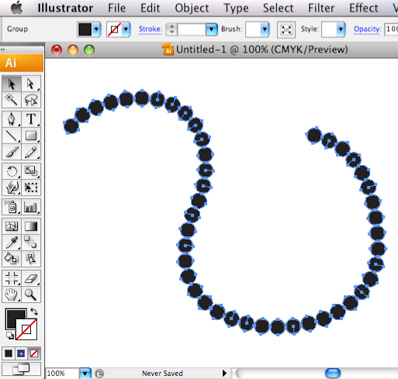
Task: Reset to default fill and stroke
Action: 10,336
